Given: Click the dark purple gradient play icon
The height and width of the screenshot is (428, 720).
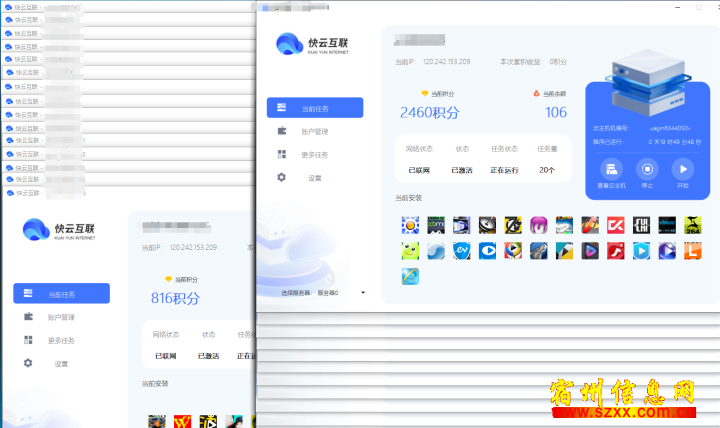Looking at the screenshot, I should click(x=590, y=251).
